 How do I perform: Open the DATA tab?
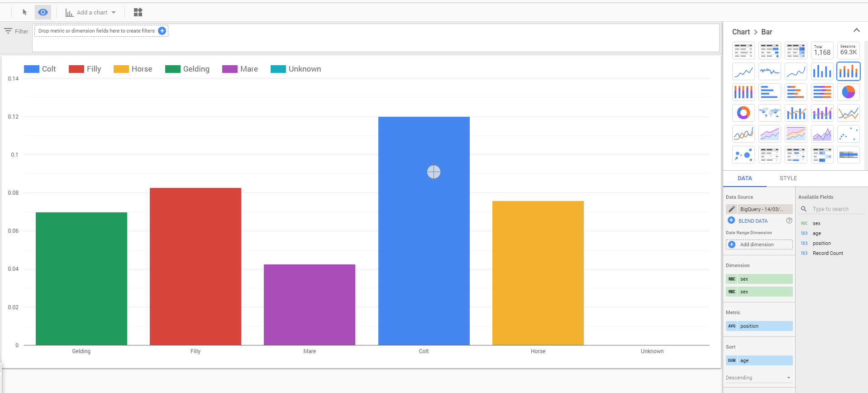744,178
